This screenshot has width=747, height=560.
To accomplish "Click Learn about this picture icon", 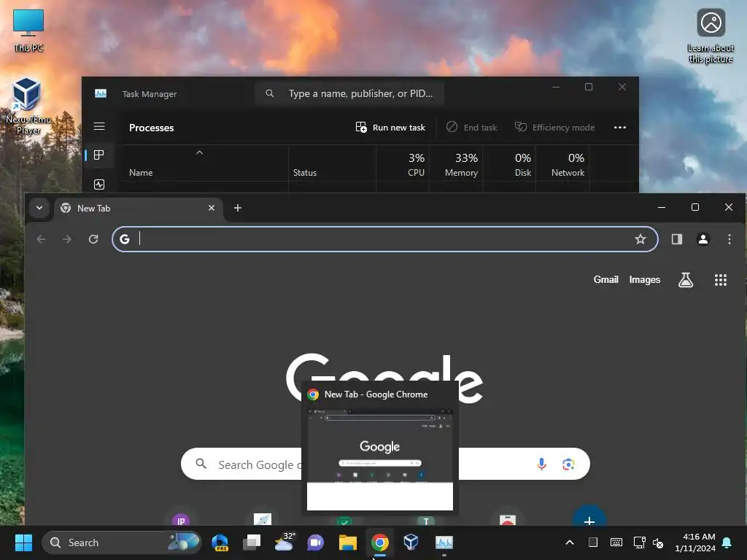I will pyautogui.click(x=711, y=36).
